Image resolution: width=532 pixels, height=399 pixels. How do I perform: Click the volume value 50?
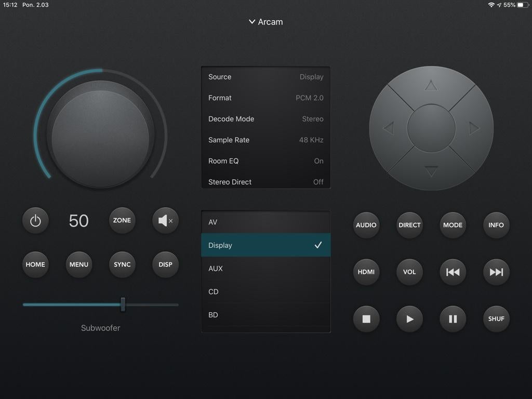79,221
